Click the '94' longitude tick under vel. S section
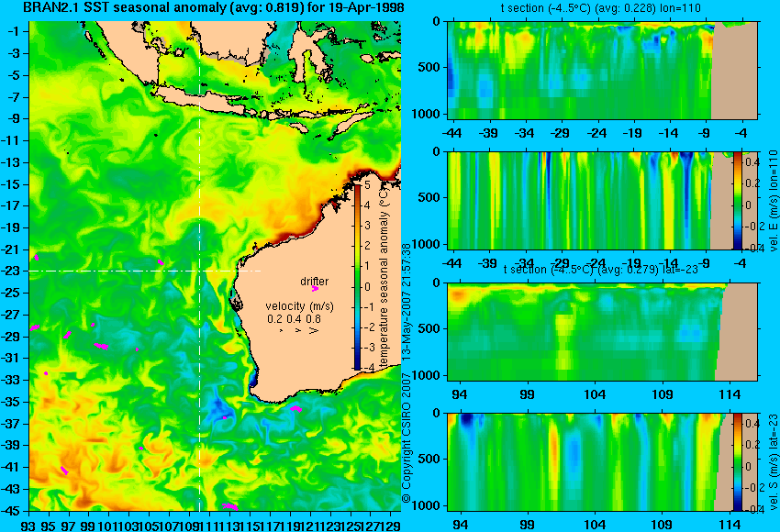 point(462,525)
